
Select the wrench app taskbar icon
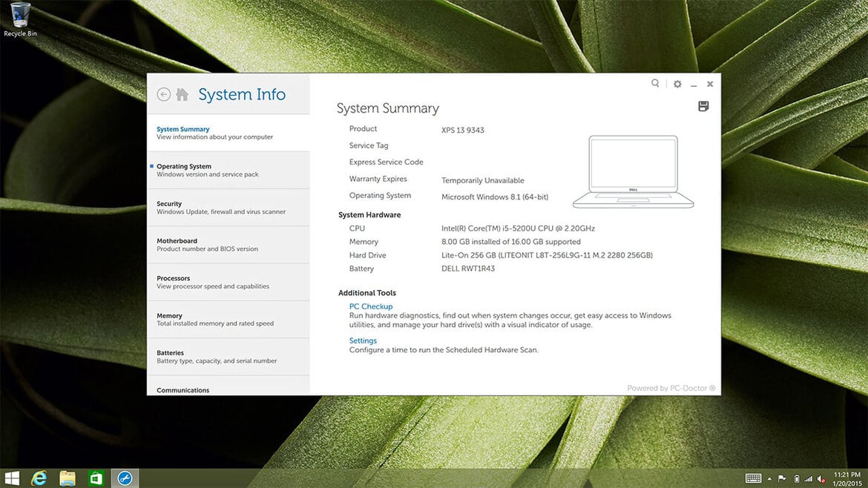click(125, 478)
